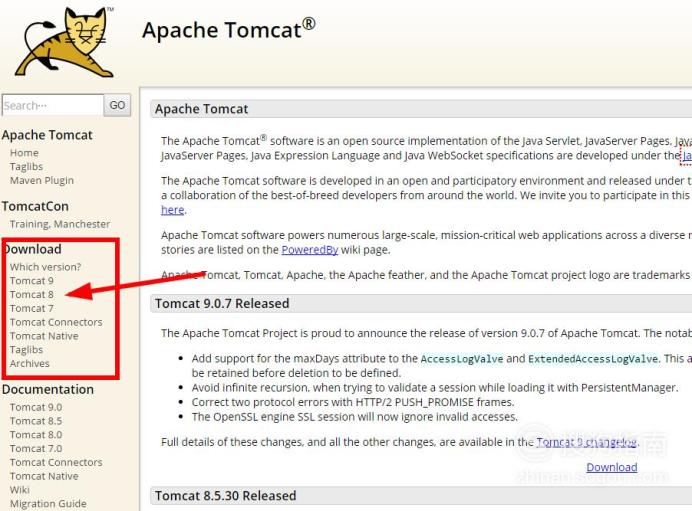This screenshot has height=511, width=692.
Task: Click the Apache Tomcat cat logo
Action: click(64, 42)
